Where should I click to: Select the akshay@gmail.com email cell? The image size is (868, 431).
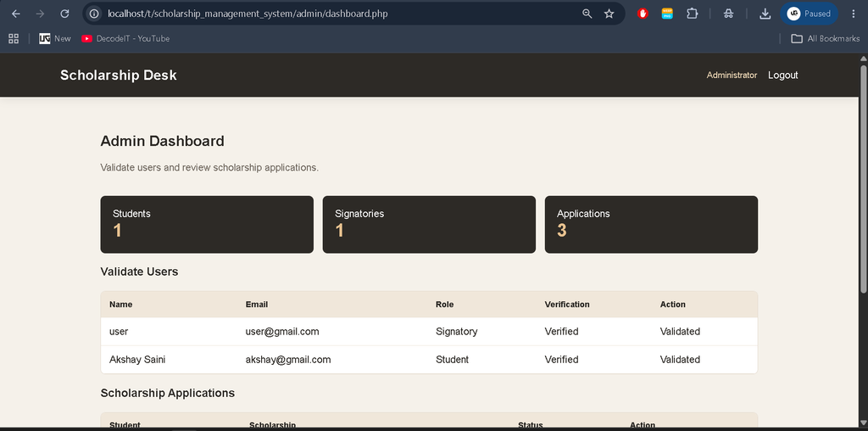coord(288,360)
